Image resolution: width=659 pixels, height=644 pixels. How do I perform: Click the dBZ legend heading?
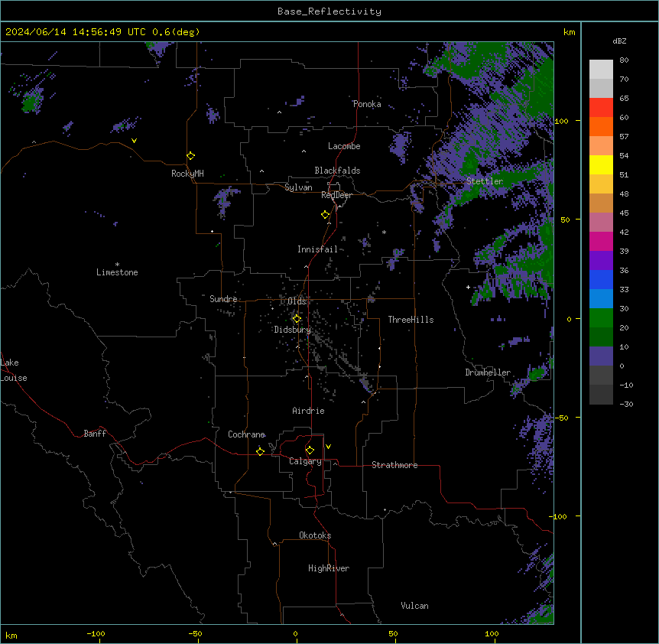[619, 41]
